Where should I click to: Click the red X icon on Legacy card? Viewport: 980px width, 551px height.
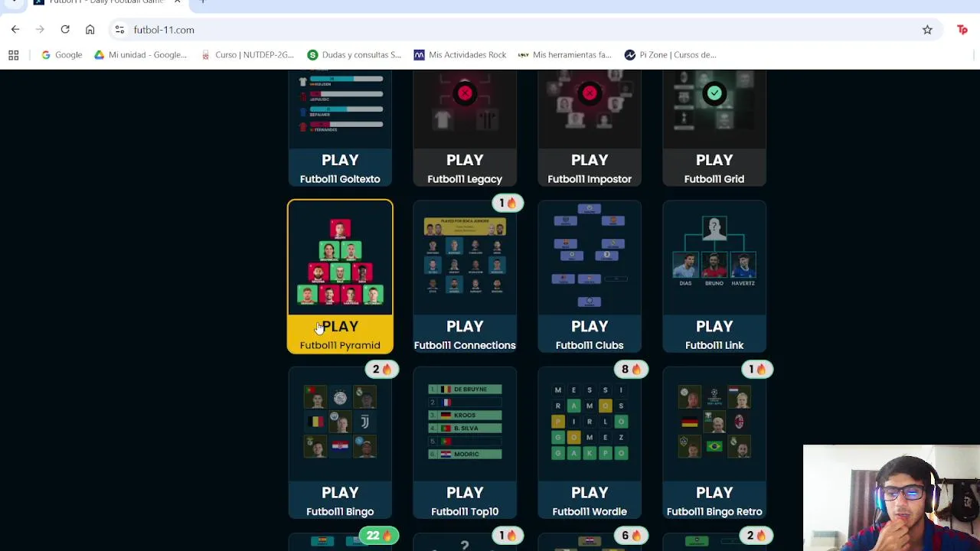click(x=465, y=93)
